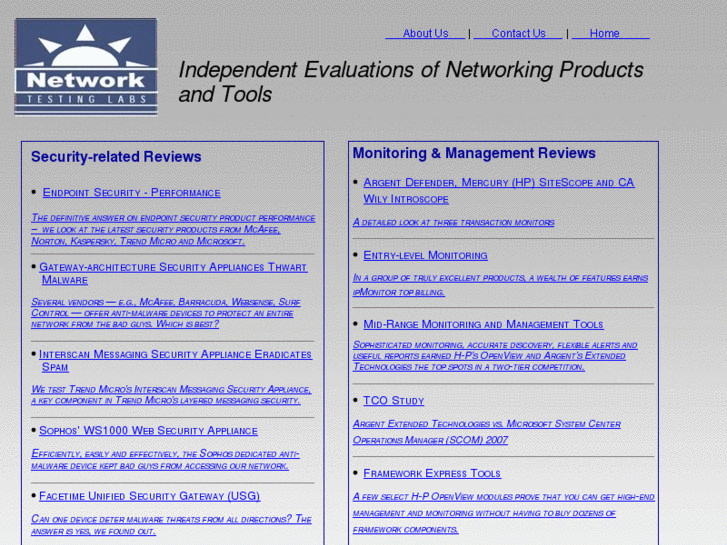
Task: Open Interscan Messaging Security Appliance Eradicates Spam
Action: [175, 360]
